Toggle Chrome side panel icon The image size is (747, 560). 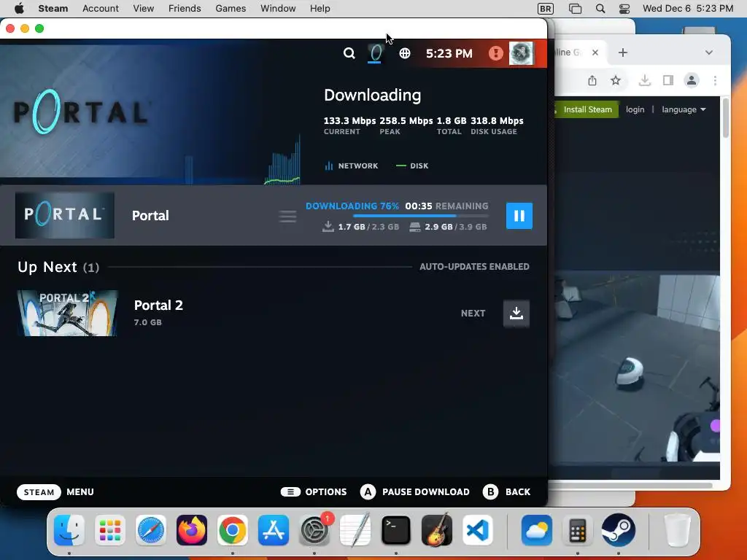(668, 80)
